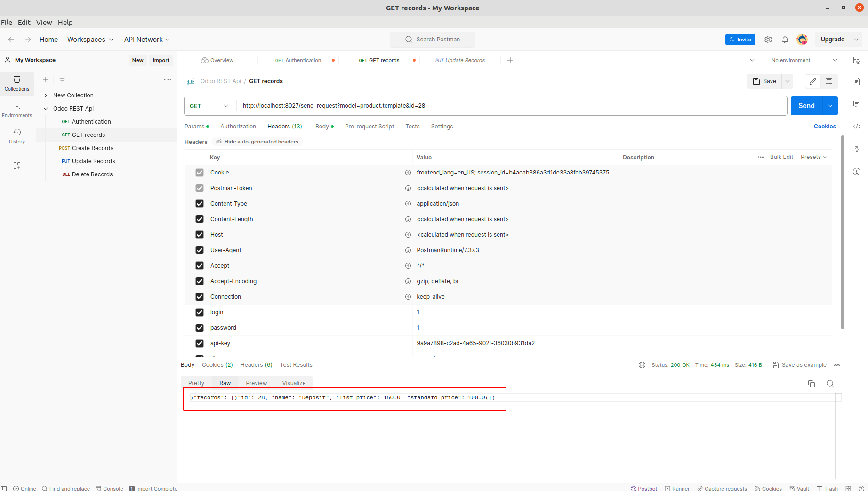Toggle the Content-Type header checkbox

[x=200, y=204]
